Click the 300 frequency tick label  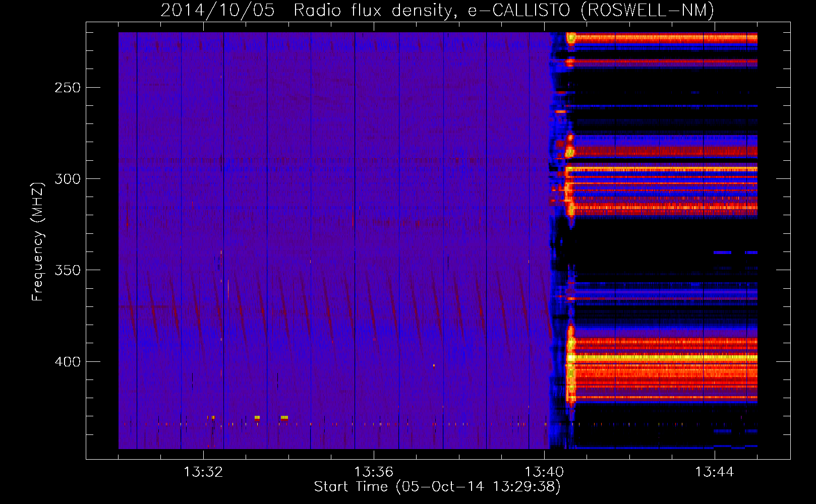click(68, 179)
